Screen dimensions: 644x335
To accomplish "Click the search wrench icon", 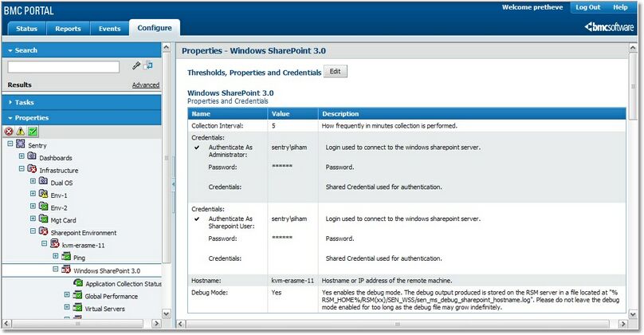I will tap(136, 65).
